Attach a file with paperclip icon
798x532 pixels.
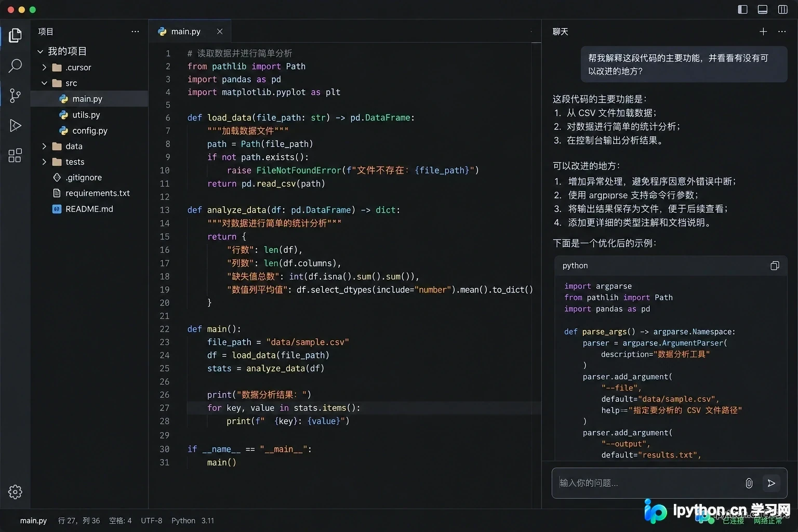click(749, 483)
